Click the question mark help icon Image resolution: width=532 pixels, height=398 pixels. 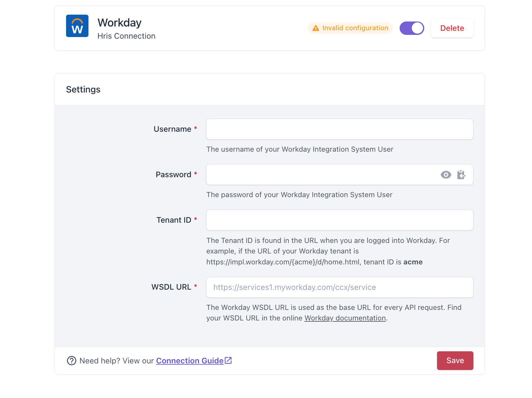(x=72, y=361)
